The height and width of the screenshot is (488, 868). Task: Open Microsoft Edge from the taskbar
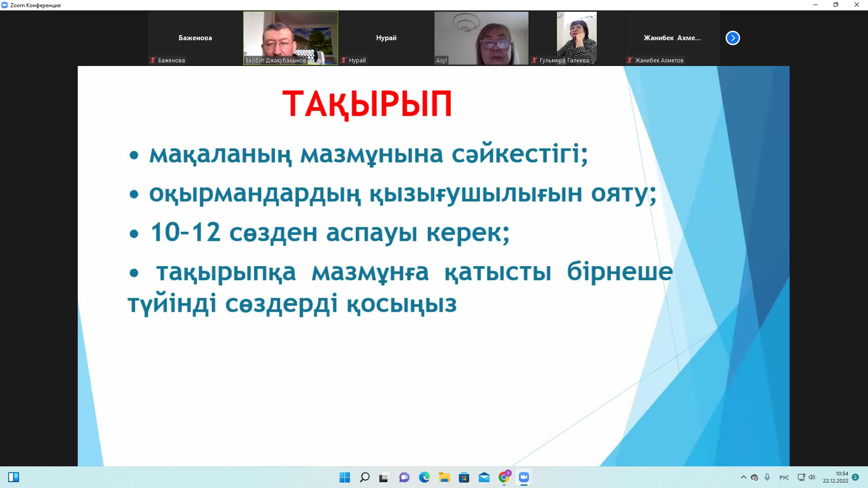(x=424, y=477)
